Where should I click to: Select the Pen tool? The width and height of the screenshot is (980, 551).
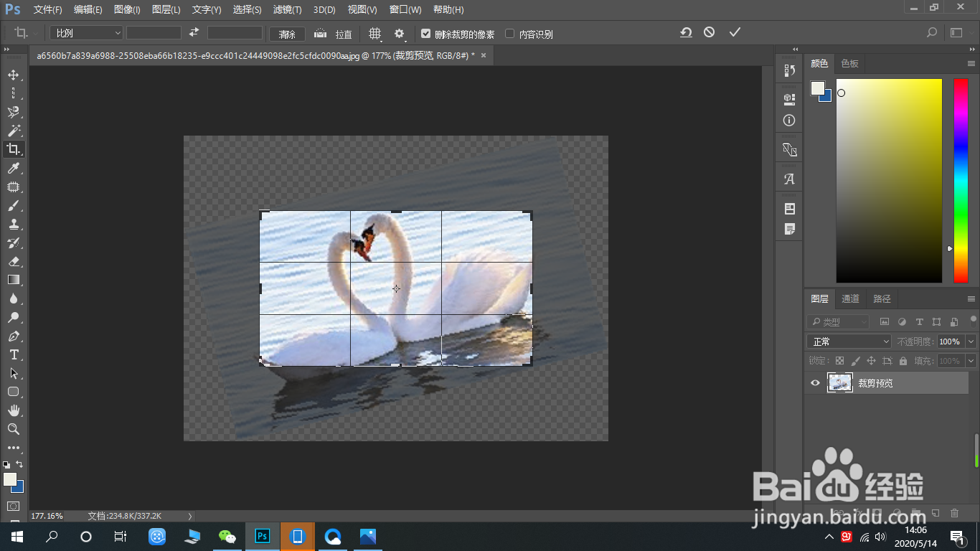point(13,336)
